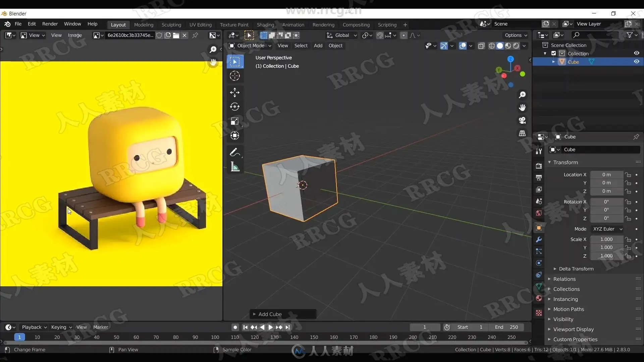Open the Modifier properties wrench tab
Viewport: 644px width, 362px height.
click(539, 240)
